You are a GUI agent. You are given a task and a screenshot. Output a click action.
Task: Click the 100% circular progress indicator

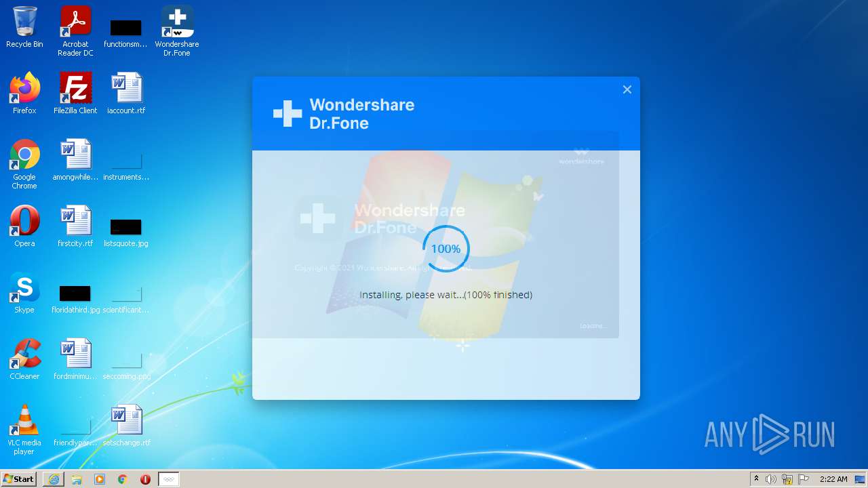[446, 249]
